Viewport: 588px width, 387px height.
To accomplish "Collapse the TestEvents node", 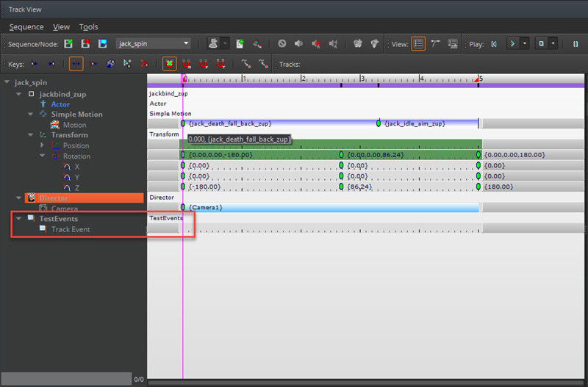I will click(18, 219).
